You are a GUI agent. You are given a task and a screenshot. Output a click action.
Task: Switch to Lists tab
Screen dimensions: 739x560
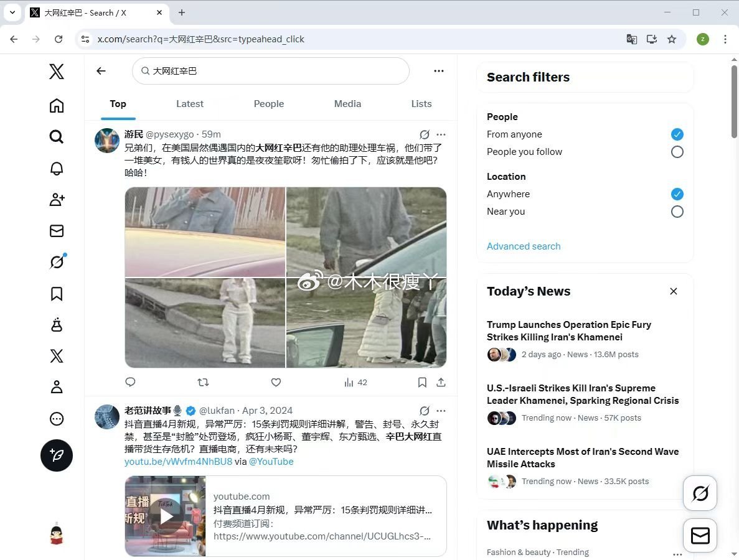421,104
